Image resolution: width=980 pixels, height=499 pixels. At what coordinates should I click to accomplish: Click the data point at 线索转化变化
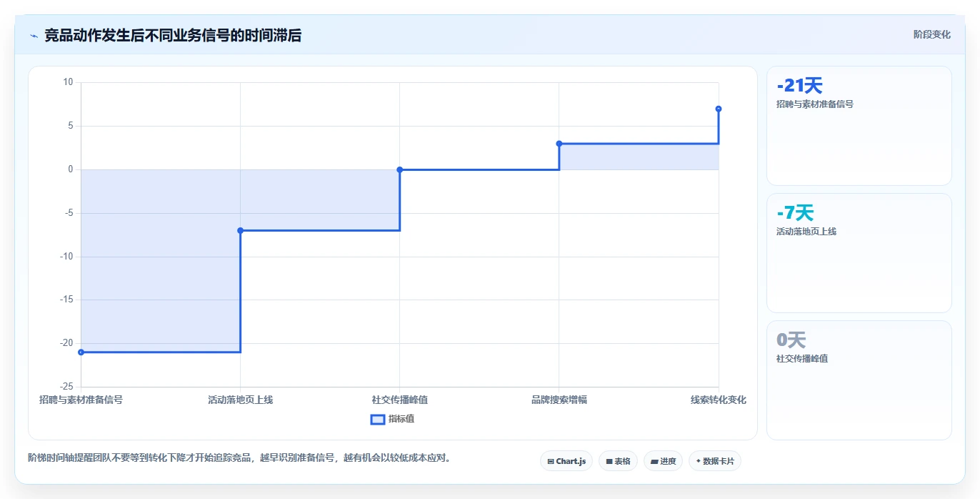[719, 109]
